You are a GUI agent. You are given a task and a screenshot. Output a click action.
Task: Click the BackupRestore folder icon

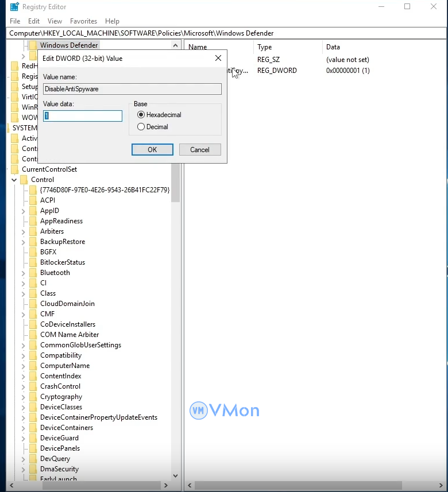33,242
